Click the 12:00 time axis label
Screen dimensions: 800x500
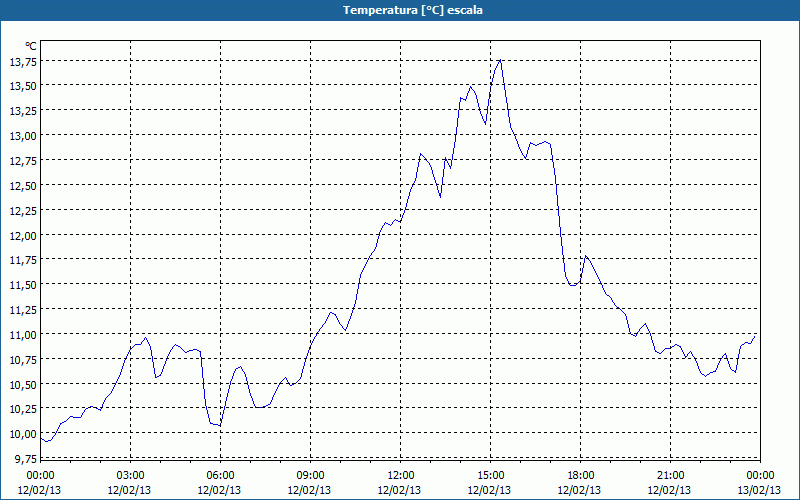coord(401,476)
